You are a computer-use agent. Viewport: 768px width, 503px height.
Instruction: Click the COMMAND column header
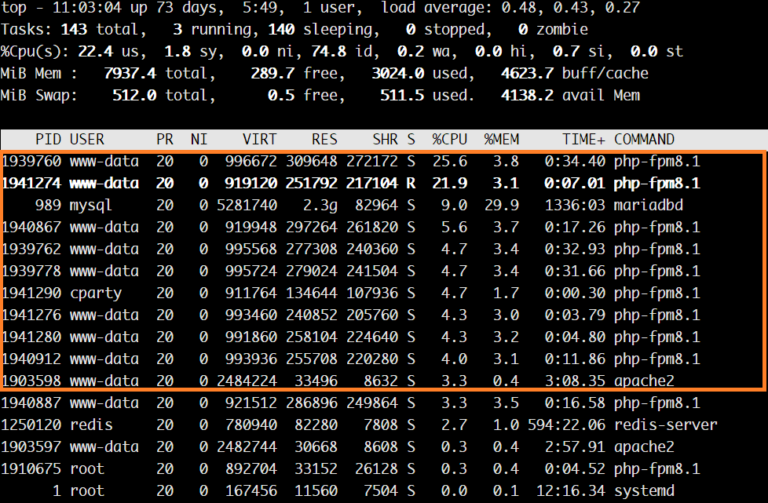coord(644,139)
